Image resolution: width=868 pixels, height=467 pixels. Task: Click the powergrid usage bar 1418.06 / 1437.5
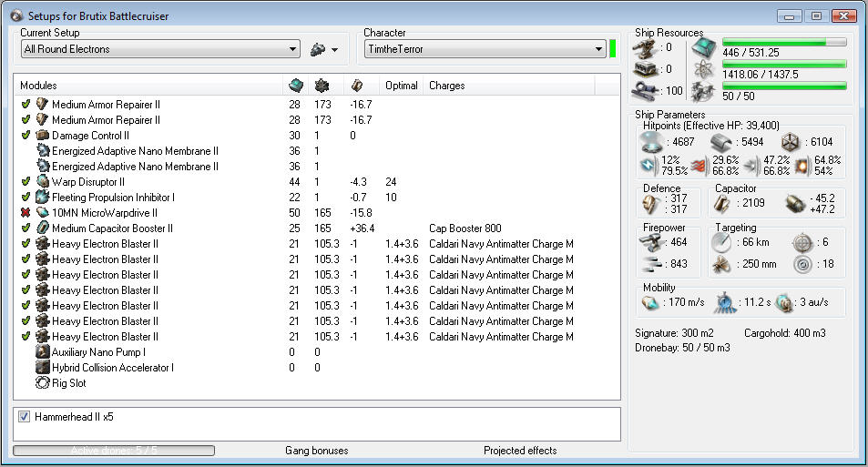[x=784, y=65]
